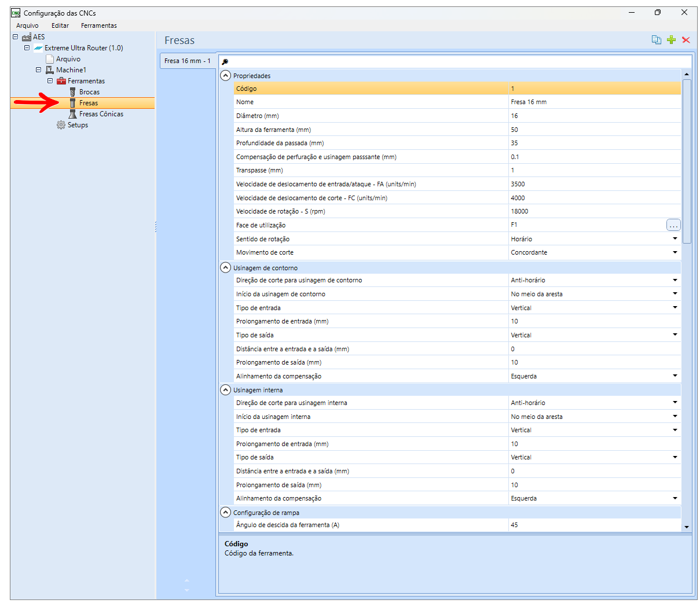The height and width of the screenshot is (607, 700).
Task: Select Setups in the tree
Action: click(78, 125)
